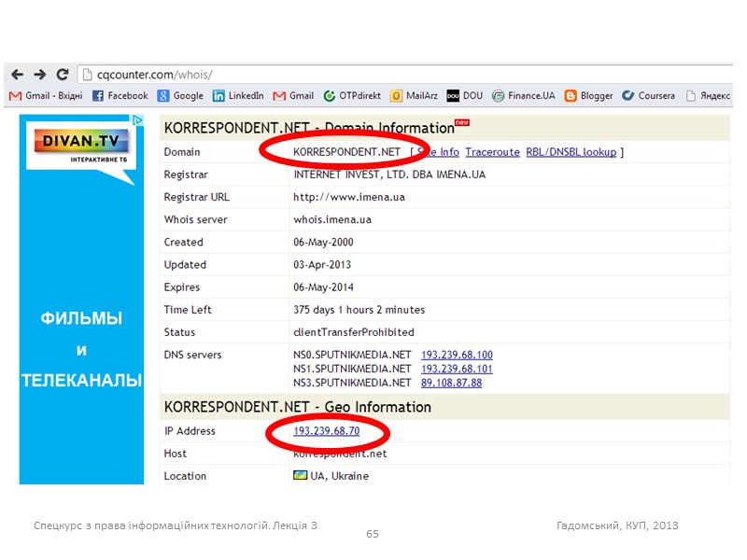This screenshot has height=560, width=747.
Task: Open the RBL/DNSBL lookup link
Action: 571,152
